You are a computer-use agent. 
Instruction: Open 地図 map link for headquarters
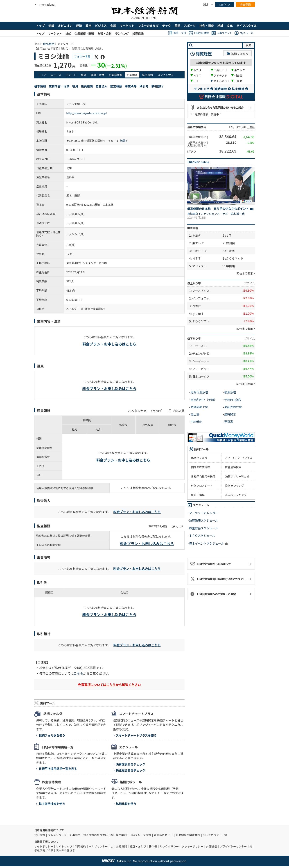[x=124, y=141]
